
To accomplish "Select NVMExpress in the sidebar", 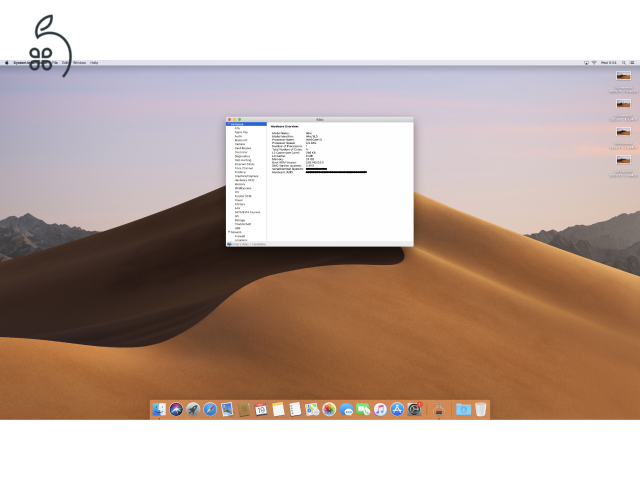I will 243,188.
